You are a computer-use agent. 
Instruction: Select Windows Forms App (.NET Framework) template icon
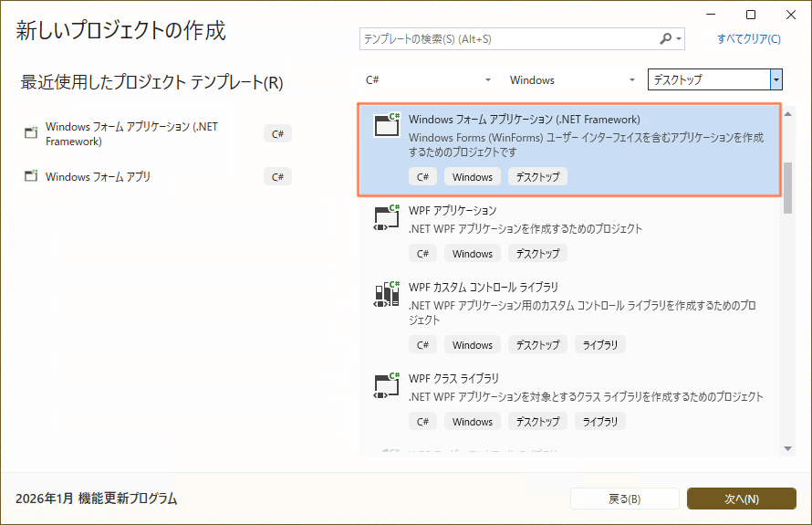click(387, 124)
